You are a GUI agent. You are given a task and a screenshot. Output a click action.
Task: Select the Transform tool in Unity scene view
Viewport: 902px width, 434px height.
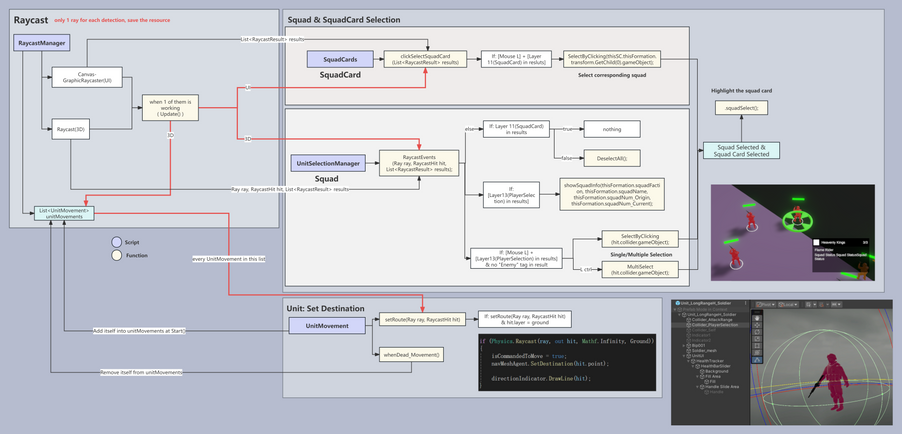pos(757,353)
